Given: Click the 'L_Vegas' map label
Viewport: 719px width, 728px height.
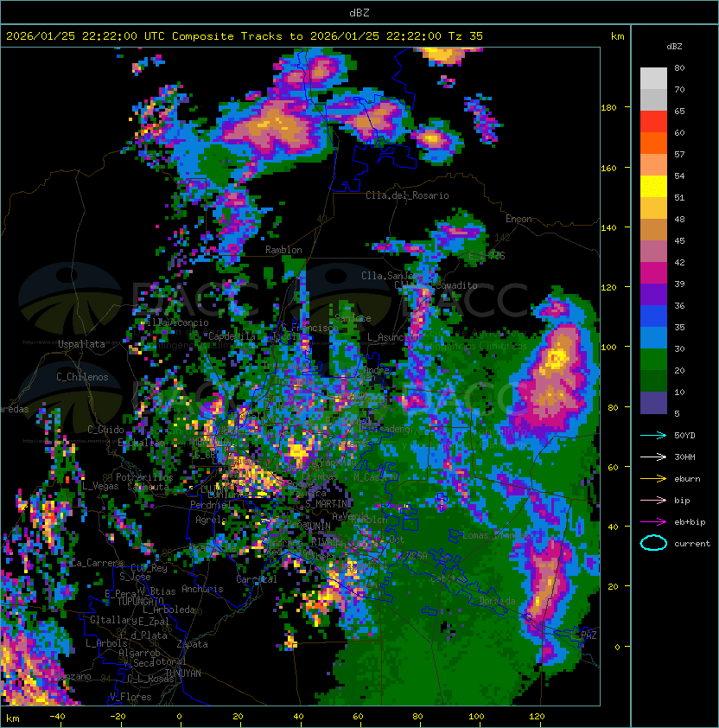Looking at the screenshot, I should (x=100, y=486).
